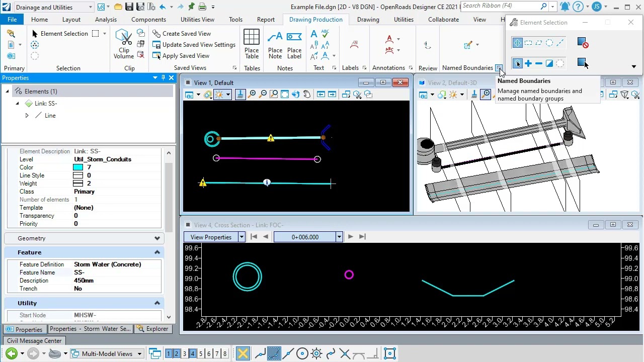Click Update Saved View Settings
The image size is (644, 362).
click(194, 45)
